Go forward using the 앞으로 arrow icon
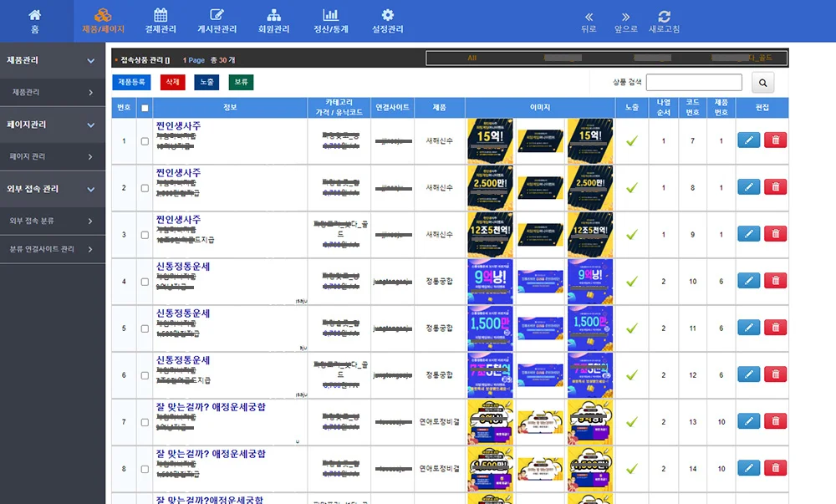This screenshot has height=504, width=836. click(625, 17)
